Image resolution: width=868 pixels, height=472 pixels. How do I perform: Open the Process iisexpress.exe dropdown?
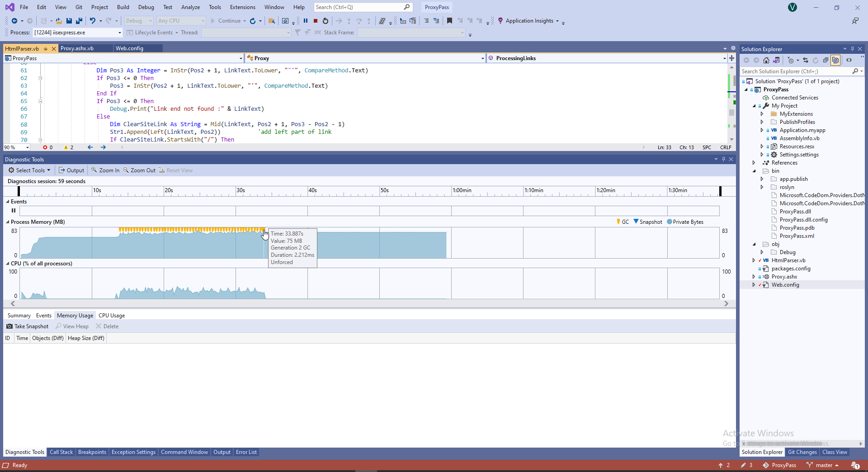tap(77, 33)
